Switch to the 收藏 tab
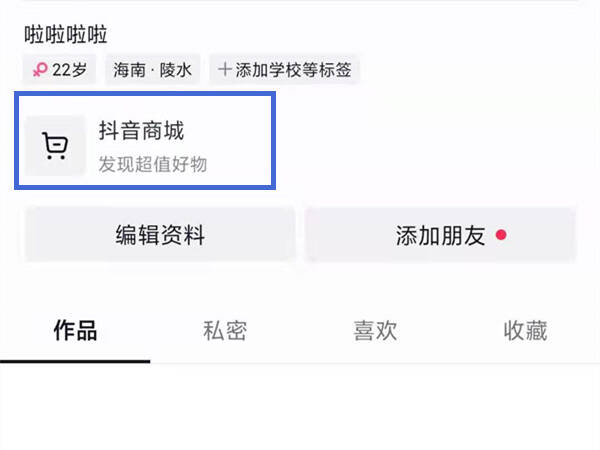600x450 pixels. 525,331
